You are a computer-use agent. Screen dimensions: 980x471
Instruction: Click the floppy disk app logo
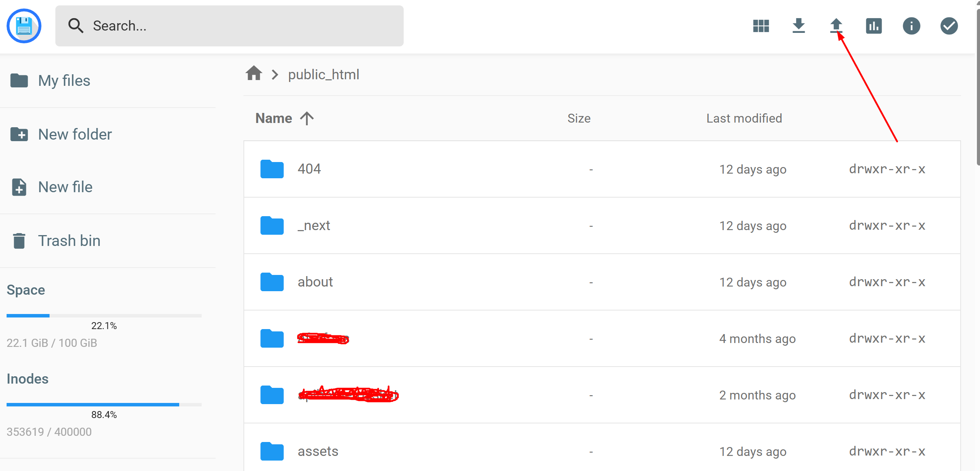tap(24, 26)
